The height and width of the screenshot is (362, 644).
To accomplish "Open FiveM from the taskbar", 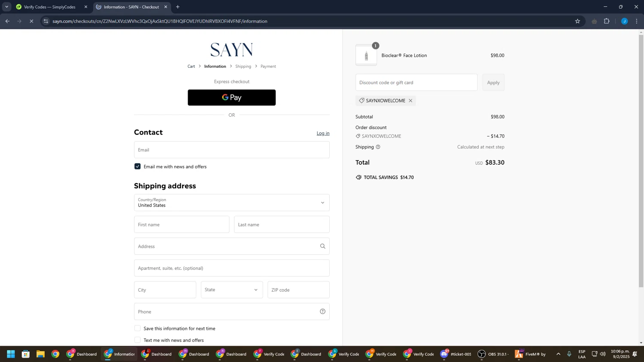I will point(531,354).
